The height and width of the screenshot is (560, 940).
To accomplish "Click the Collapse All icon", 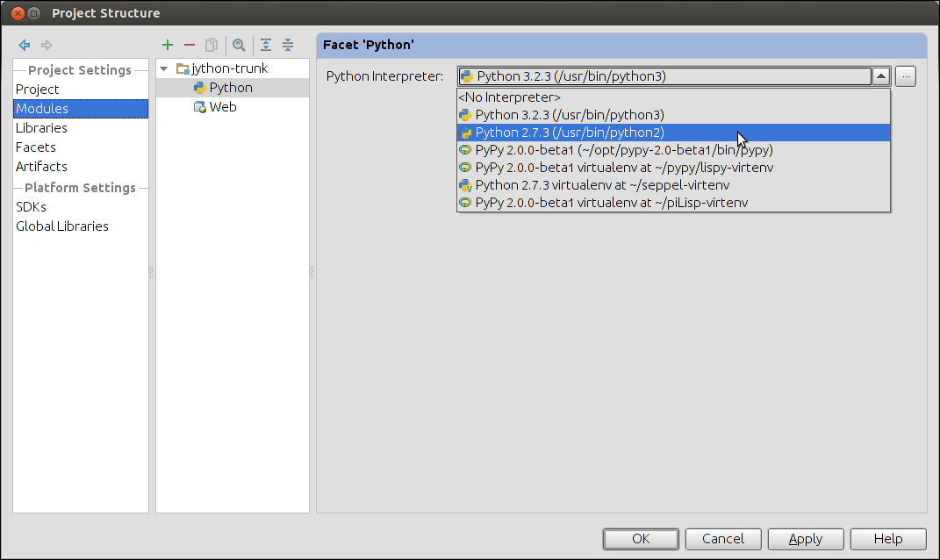I will pos(288,45).
